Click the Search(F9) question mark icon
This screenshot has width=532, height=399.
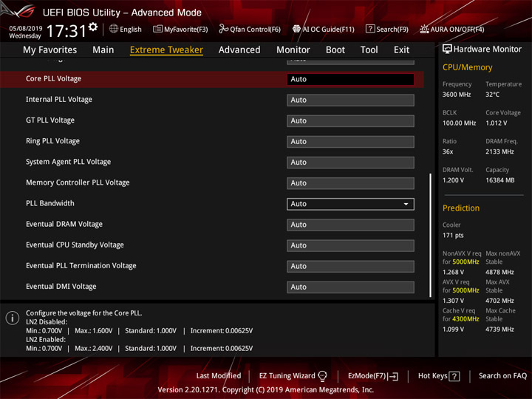coord(370,29)
